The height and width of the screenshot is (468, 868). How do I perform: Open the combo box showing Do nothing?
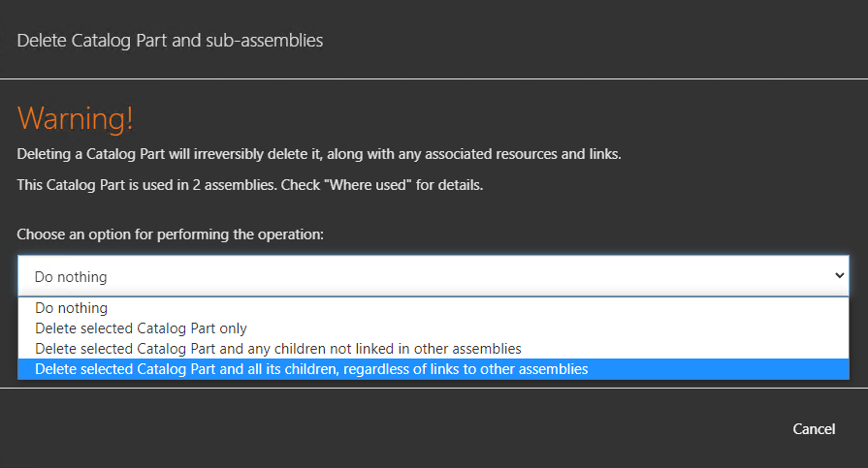[434, 276]
